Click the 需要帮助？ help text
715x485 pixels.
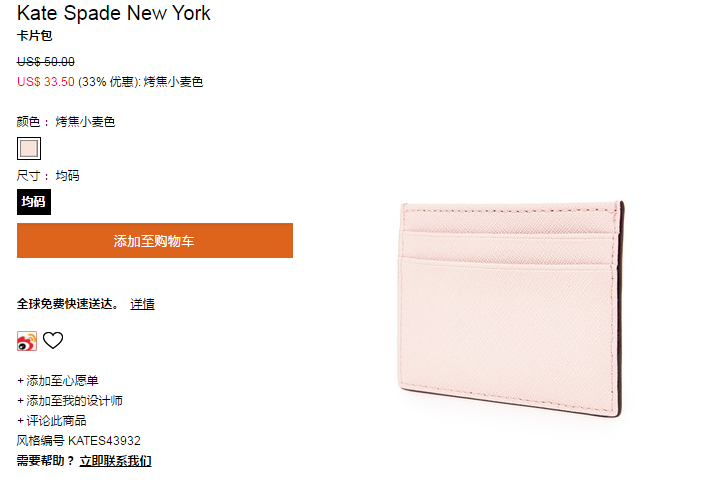[x=46, y=461]
